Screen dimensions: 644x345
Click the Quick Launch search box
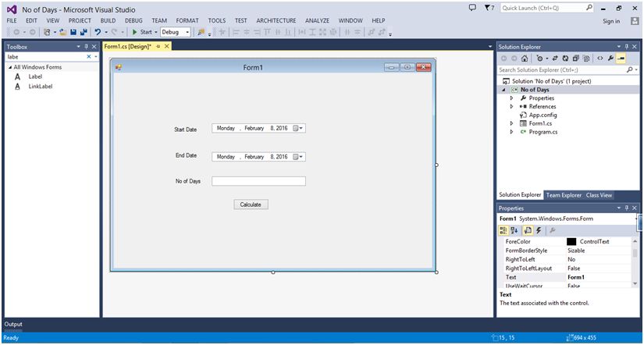click(547, 8)
